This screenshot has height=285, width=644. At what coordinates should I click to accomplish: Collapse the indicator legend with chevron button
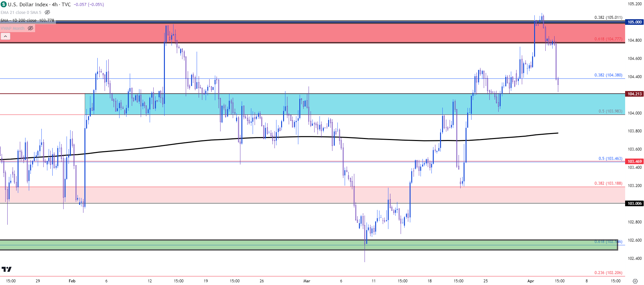tap(5, 36)
